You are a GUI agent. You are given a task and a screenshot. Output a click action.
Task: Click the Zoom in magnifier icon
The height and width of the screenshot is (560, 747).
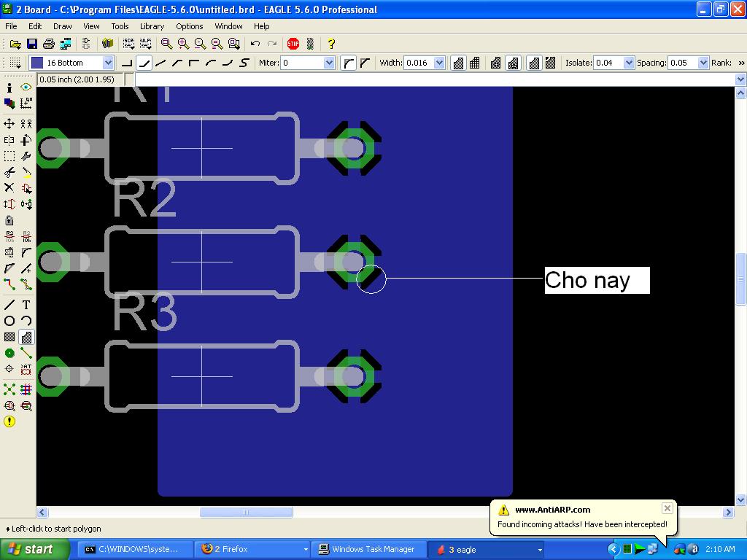coord(183,44)
